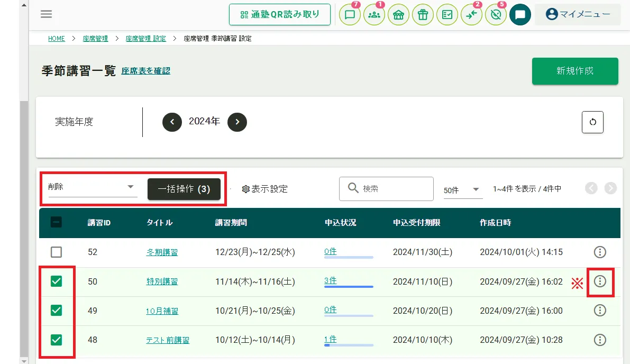This screenshot has height=364, width=630.
Task: Go to the previous year before 2024年
Action: pos(172,122)
